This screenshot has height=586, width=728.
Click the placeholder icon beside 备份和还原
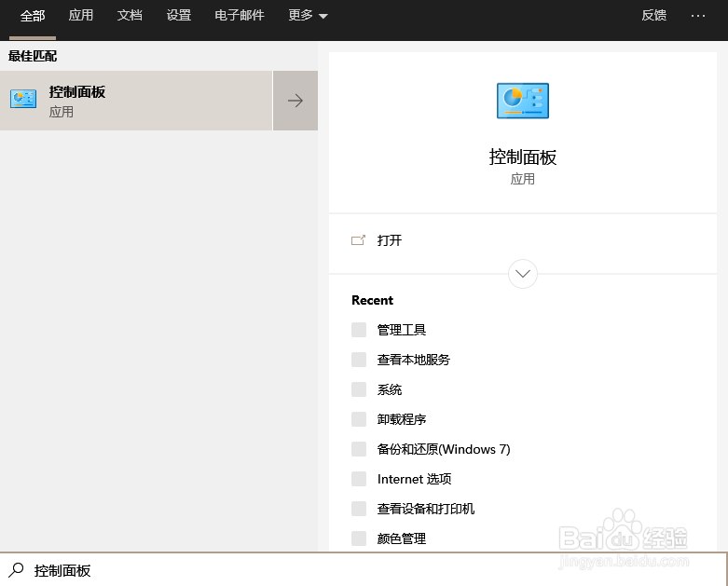pyautogui.click(x=359, y=449)
